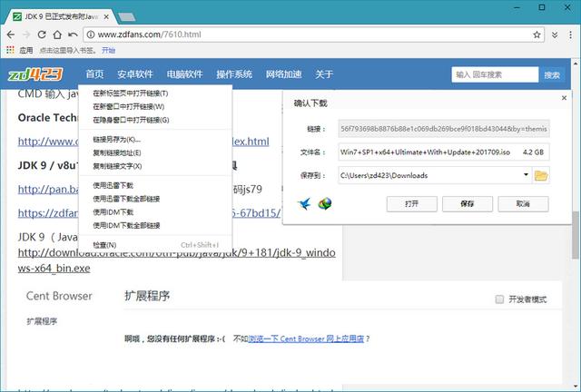Image resolution: width=581 pixels, height=392 pixels.
Task: Open the apps grid icon in bookmarks bar
Action: [10, 50]
